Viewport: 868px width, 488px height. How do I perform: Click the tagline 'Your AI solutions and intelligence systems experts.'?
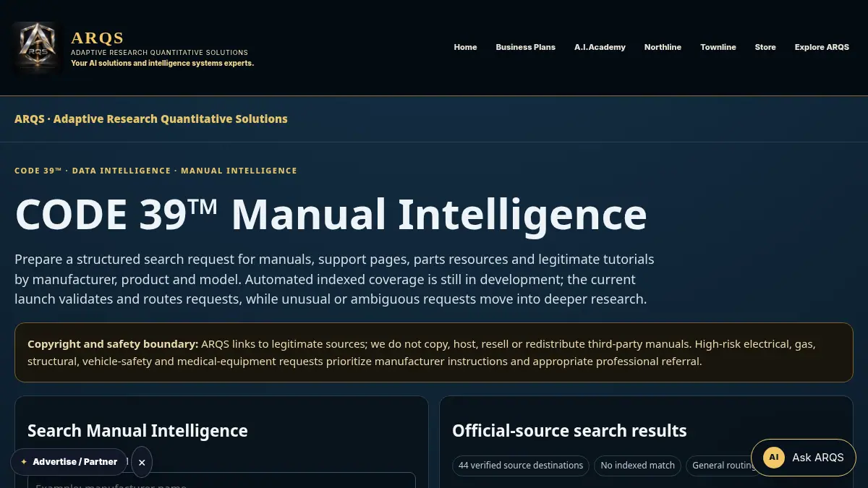162,63
